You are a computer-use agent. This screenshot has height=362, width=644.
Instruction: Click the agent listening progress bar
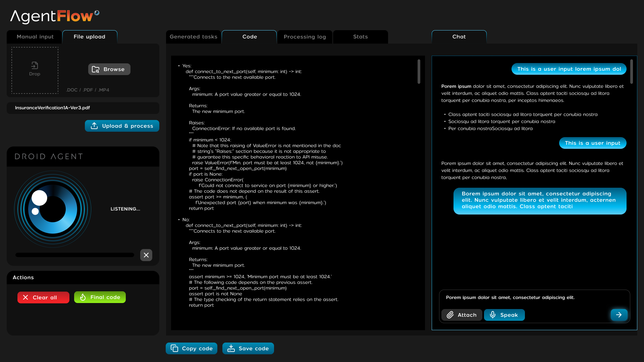point(75,255)
